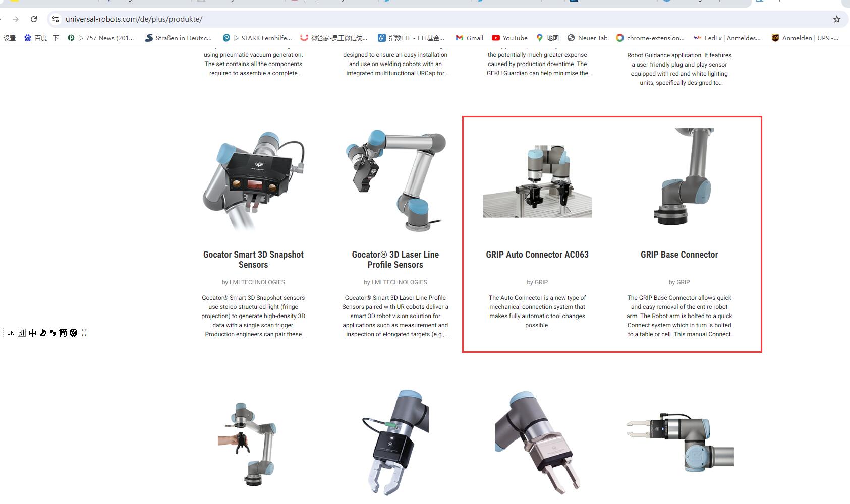Toggle the IME moon half-width icon
The width and height of the screenshot is (850, 504).
coord(43,333)
